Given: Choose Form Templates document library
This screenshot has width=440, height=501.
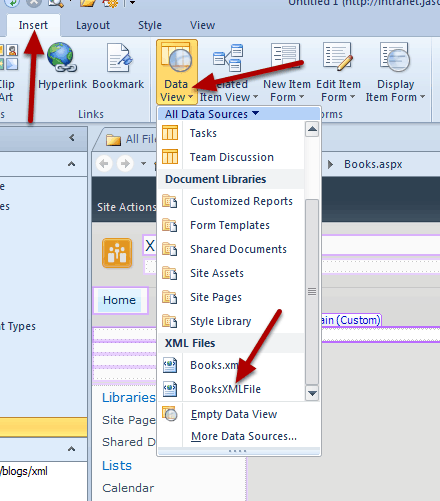Looking at the screenshot, I should (x=231, y=225).
